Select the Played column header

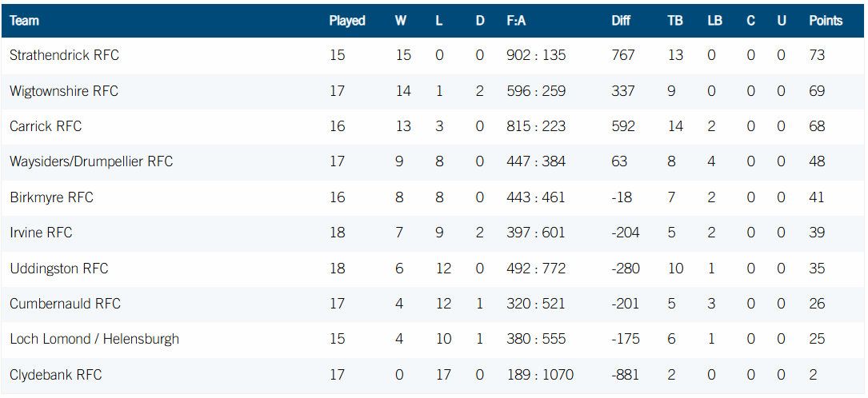tap(347, 21)
